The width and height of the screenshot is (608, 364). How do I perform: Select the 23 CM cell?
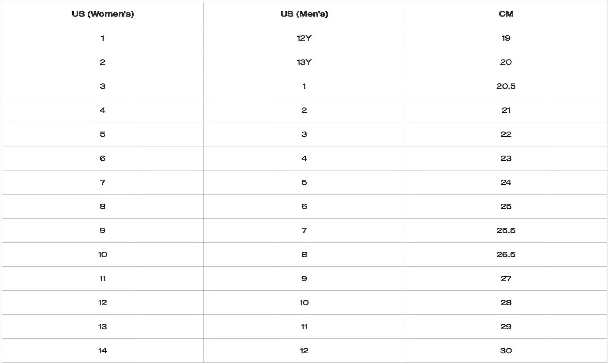click(x=506, y=158)
